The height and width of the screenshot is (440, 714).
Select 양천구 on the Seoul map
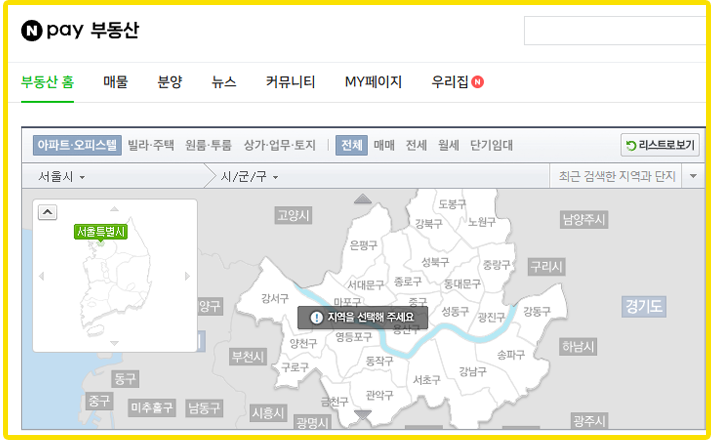[x=303, y=343]
